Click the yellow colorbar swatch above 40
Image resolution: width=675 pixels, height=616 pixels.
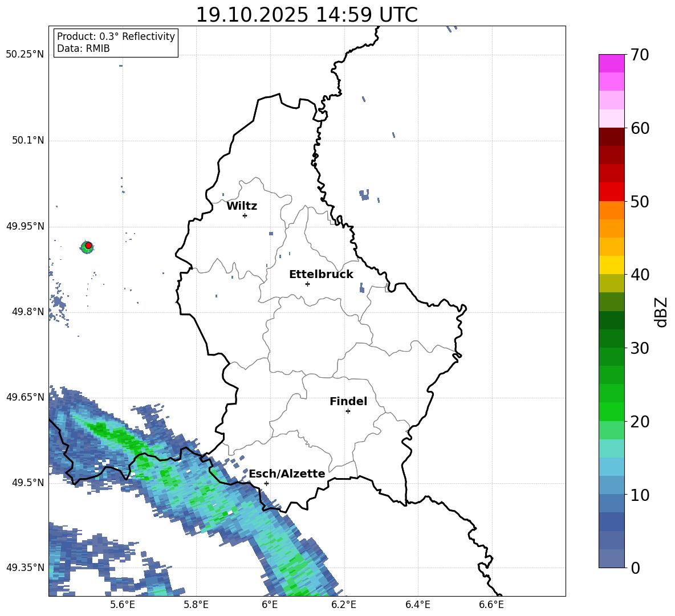pyautogui.click(x=612, y=265)
